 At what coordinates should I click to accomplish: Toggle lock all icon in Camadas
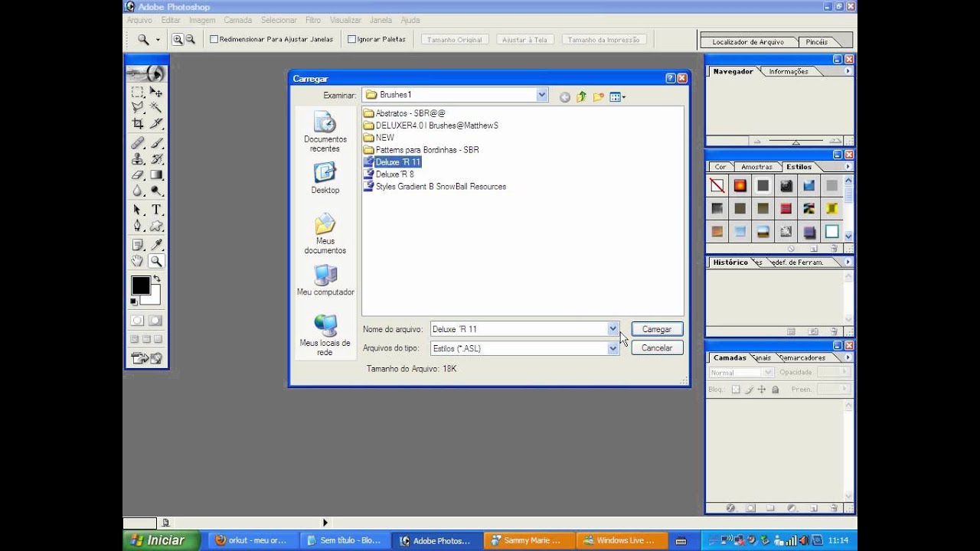tap(775, 390)
